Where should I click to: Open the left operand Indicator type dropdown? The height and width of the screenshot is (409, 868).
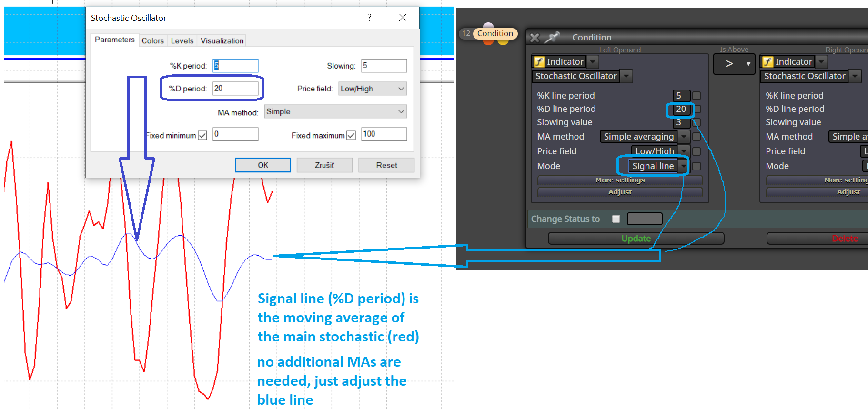[592, 62]
